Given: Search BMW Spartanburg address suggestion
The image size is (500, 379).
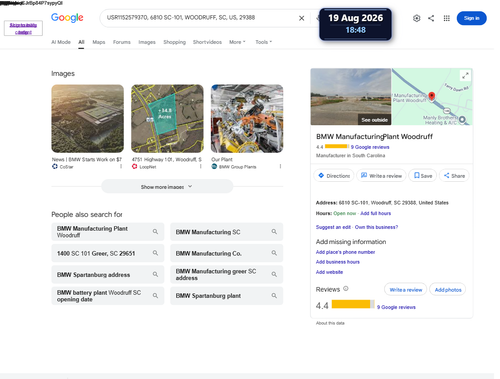Looking at the screenshot, I should (108, 274).
